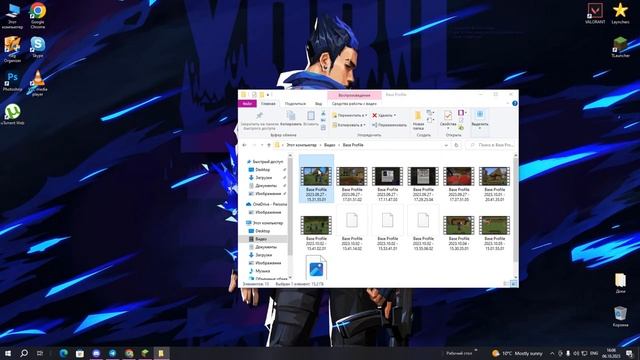Image resolution: width=640 pixels, height=360 pixels.
Task: Go back using Explorer back arrow
Action: [244, 145]
